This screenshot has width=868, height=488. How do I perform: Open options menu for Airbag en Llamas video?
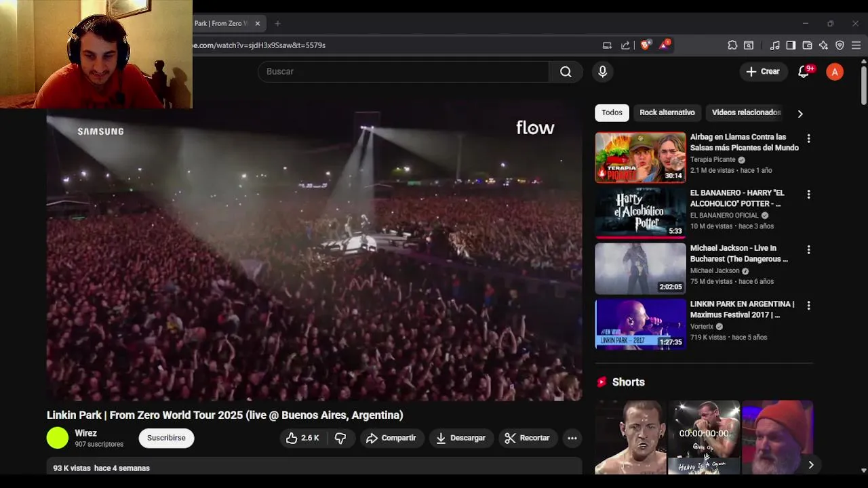[x=808, y=138]
